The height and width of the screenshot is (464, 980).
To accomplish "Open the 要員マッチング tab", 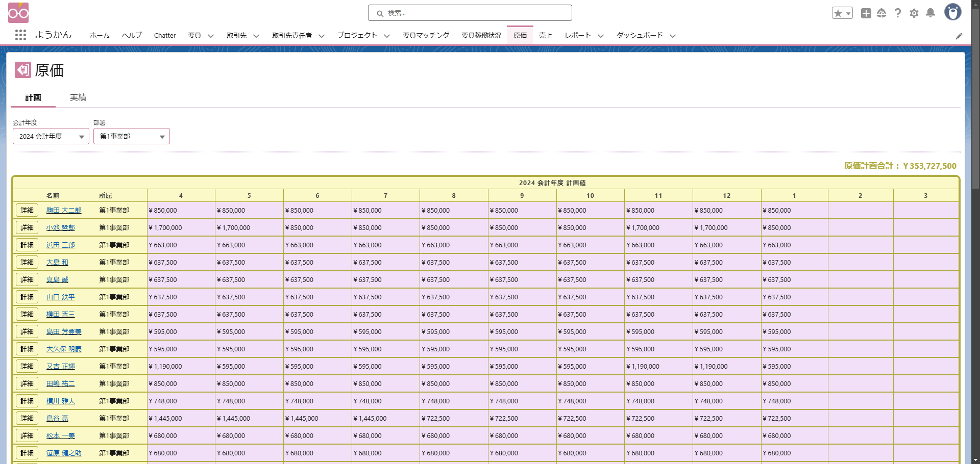I will point(426,35).
